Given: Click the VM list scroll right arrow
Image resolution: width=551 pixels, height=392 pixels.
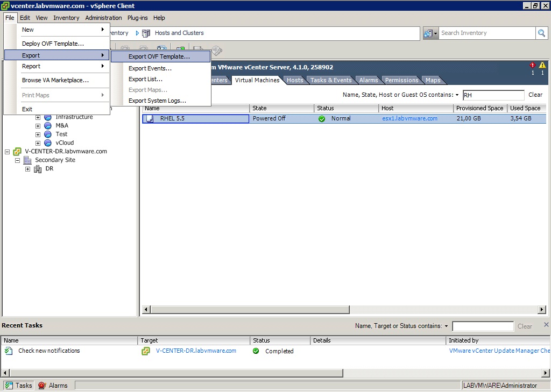Looking at the screenshot, I should 542,309.
